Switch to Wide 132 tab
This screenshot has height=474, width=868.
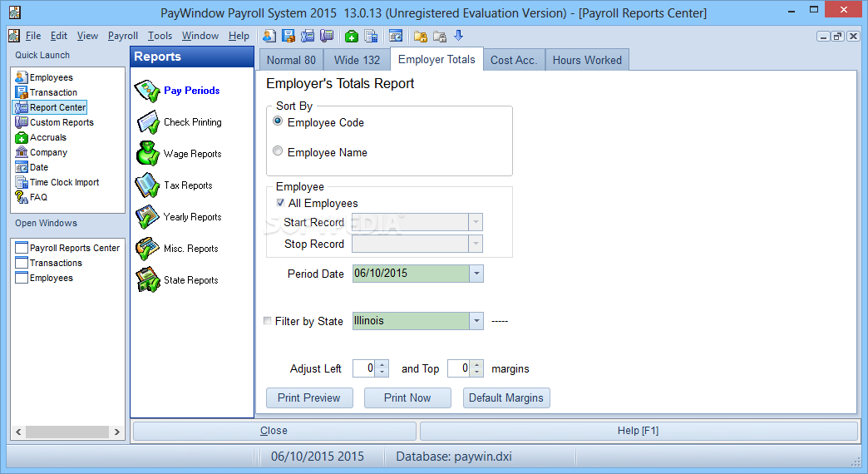click(x=357, y=61)
